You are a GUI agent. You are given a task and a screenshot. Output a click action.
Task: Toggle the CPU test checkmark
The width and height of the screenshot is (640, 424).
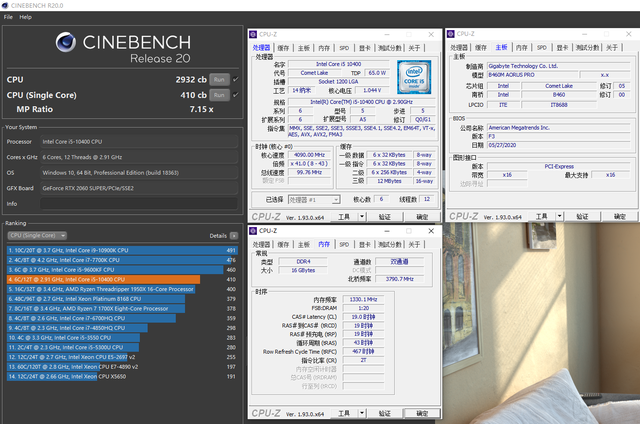point(236,80)
